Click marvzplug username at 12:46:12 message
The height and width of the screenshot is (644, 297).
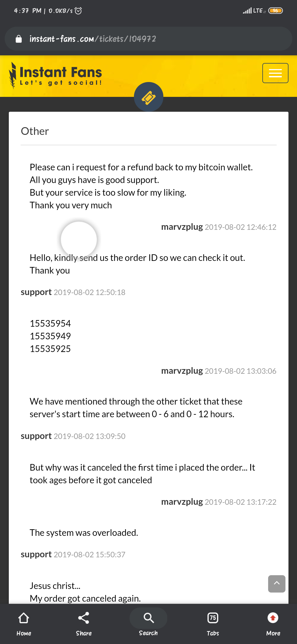(x=182, y=227)
